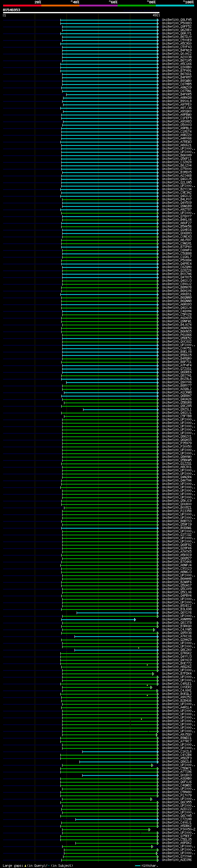Click hit UniRef100_Q9NFW1
Image resolution: width=197 pixels, height=868 pixels.
coord(177,321)
